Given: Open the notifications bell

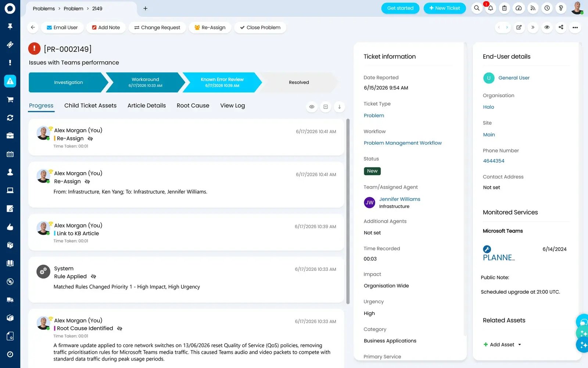Looking at the screenshot, I should pyautogui.click(x=491, y=8).
